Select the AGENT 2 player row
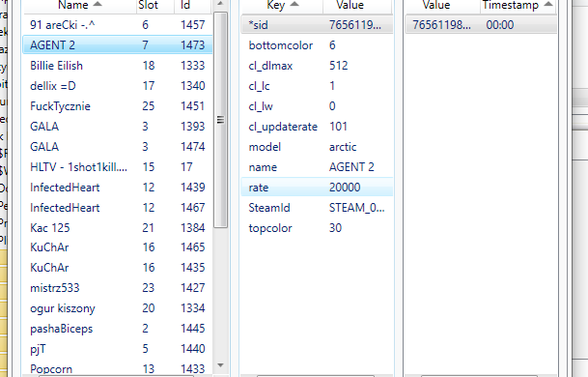The height and width of the screenshot is (377, 588). [x=118, y=45]
